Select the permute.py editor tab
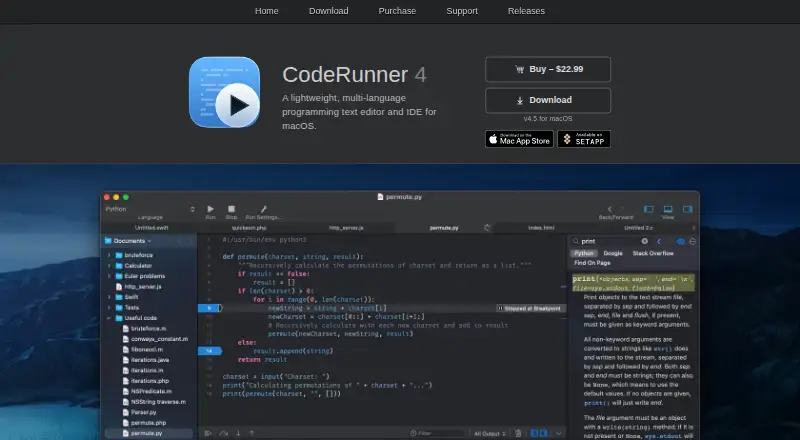800x440 pixels. pyautogui.click(x=444, y=228)
